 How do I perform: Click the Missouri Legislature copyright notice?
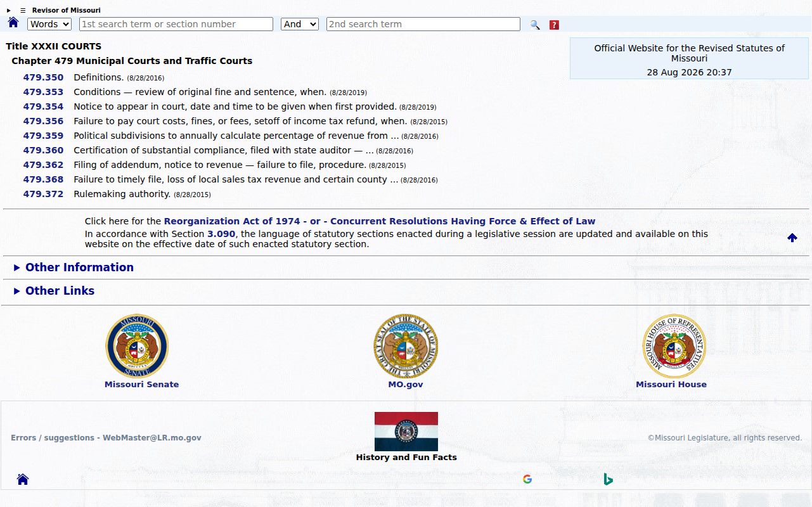pos(725,438)
